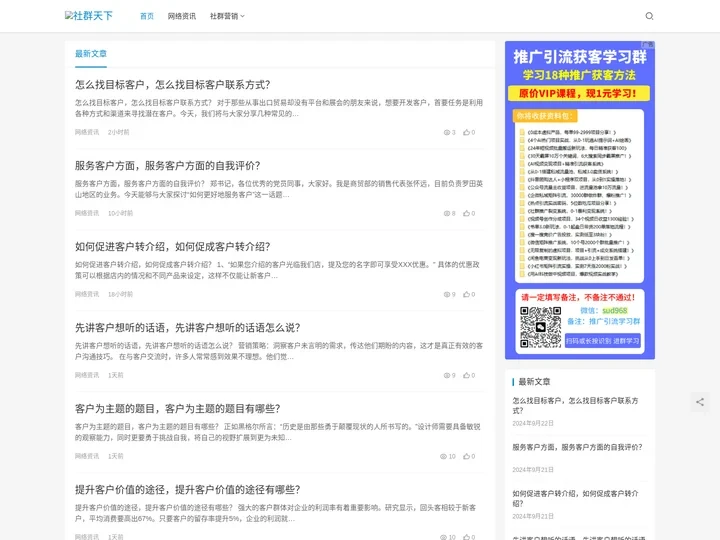Click the 10小时前 timestamp
The height and width of the screenshot is (540, 720).
click(120, 213)
